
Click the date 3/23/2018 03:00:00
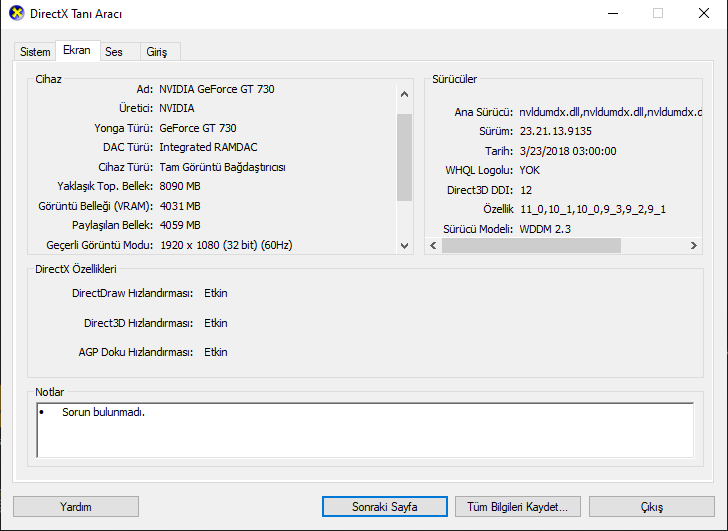coord(568,151)
